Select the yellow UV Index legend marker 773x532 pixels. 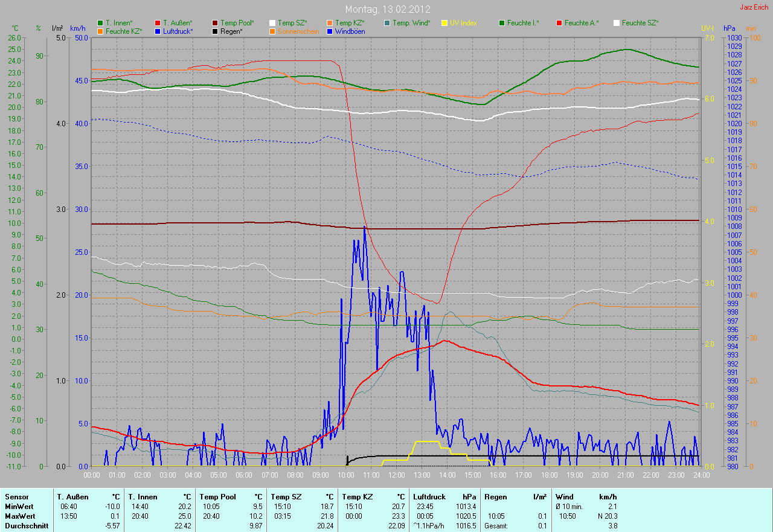444,23
